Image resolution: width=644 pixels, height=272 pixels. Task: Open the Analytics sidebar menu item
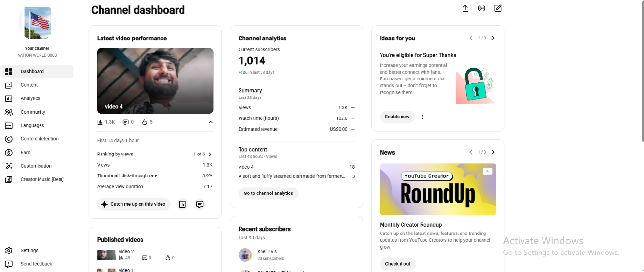(x=37, y=98)
